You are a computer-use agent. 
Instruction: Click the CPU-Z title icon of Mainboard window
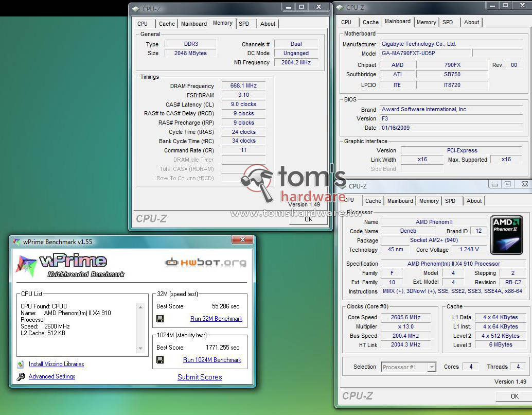[x=340, y=8]
